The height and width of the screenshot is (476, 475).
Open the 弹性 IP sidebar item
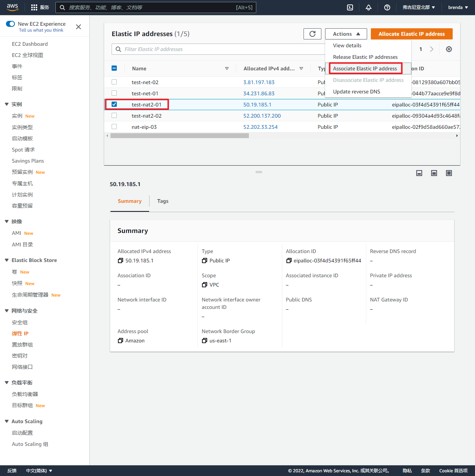pyautogui.click(x=20, y=333)
